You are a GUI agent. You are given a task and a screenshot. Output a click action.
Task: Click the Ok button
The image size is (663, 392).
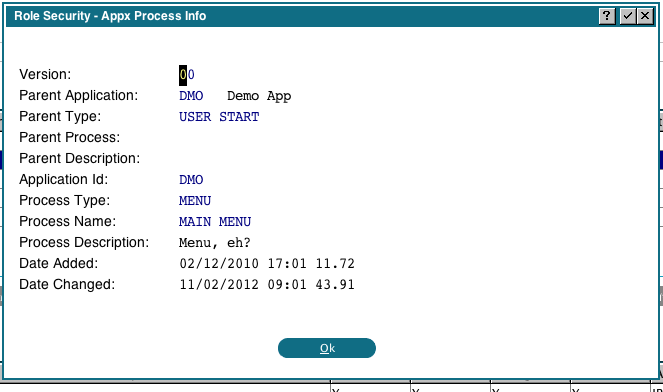(x=326, y=348)
